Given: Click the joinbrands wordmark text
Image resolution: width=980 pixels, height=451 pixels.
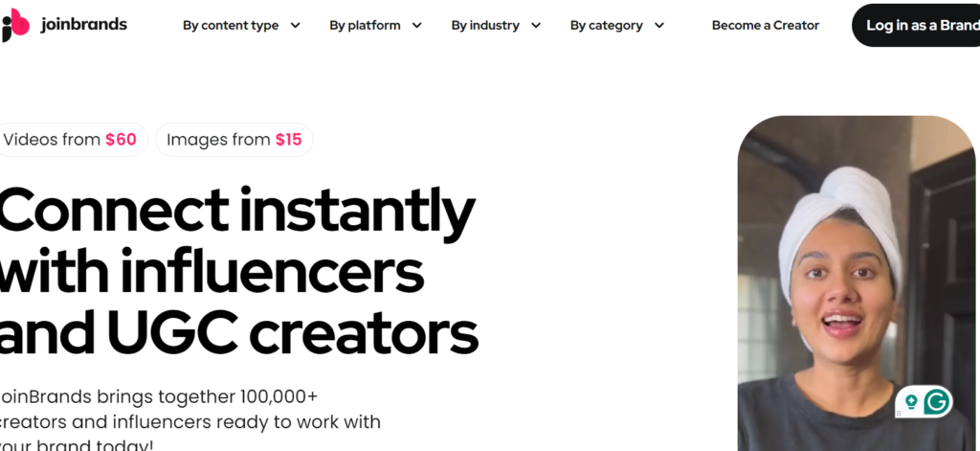Looking at the screenshot, I should pyautogui.click(x=84, y=25).
